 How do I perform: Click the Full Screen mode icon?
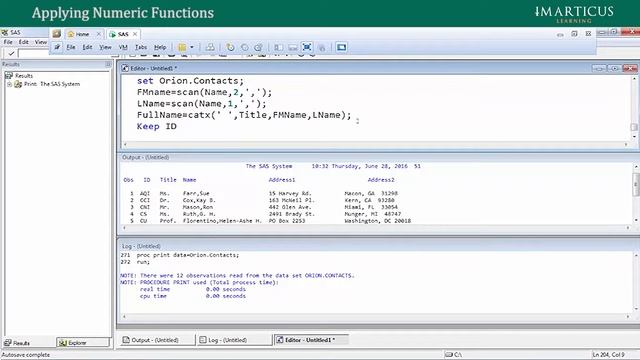click(x=307, y=47)
